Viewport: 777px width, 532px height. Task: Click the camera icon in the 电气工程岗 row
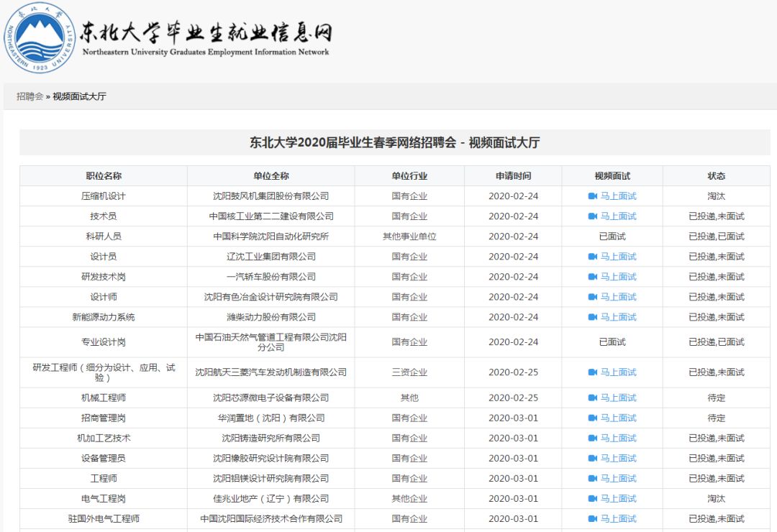[x=593, y=498]
